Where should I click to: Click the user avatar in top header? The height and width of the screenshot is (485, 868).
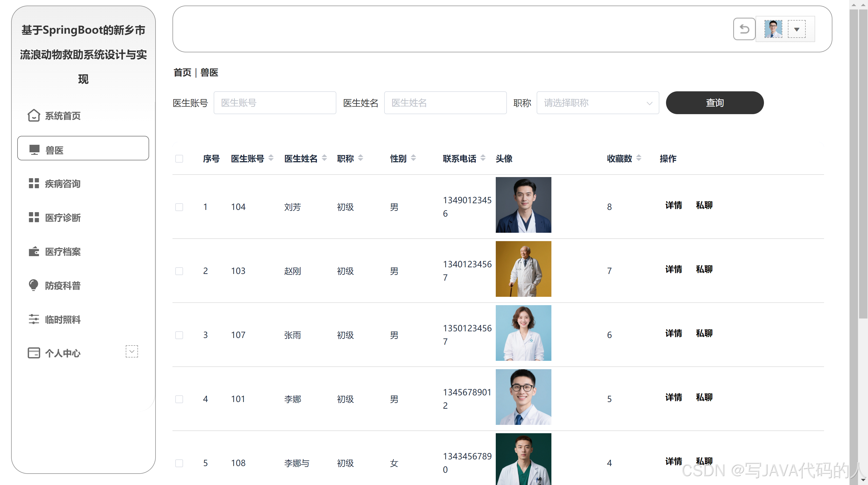point(773,29)
